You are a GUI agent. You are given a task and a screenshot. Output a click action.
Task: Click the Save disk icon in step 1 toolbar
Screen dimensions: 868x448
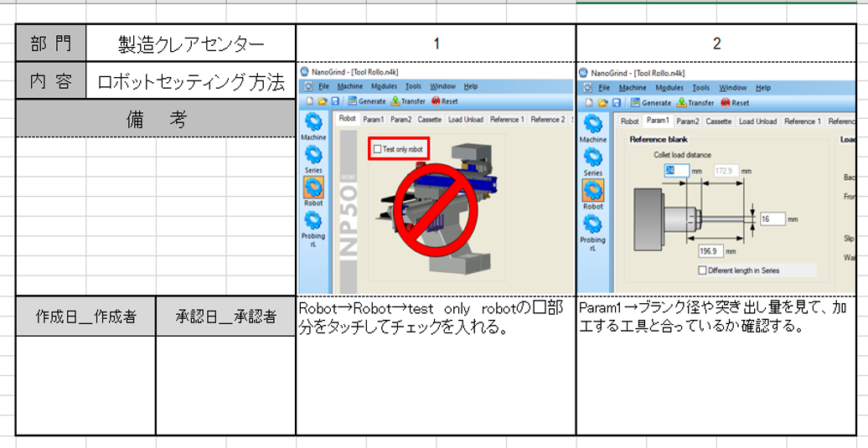click(x=335, y=102)
